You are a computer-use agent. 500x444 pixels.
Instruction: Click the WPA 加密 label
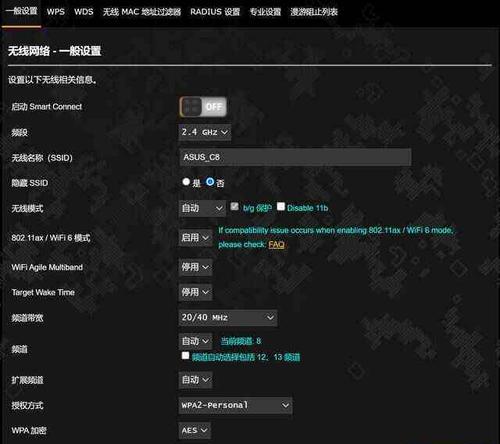29,431
